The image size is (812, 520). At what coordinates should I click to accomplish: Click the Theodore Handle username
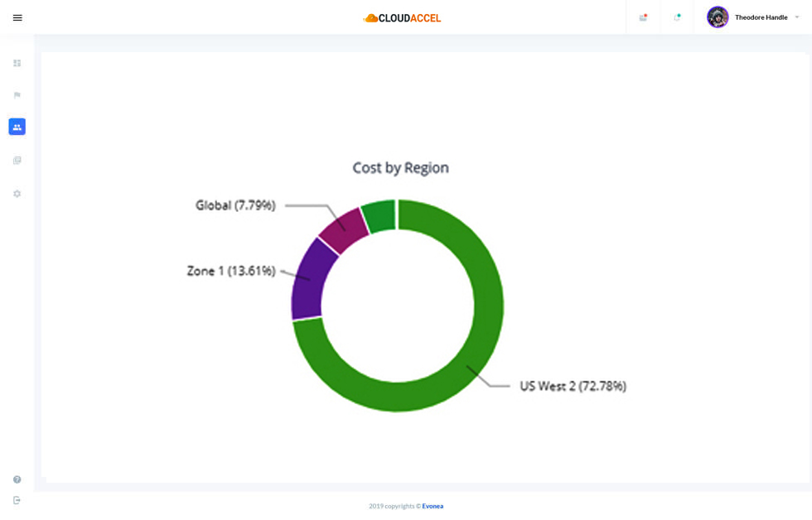761,17
